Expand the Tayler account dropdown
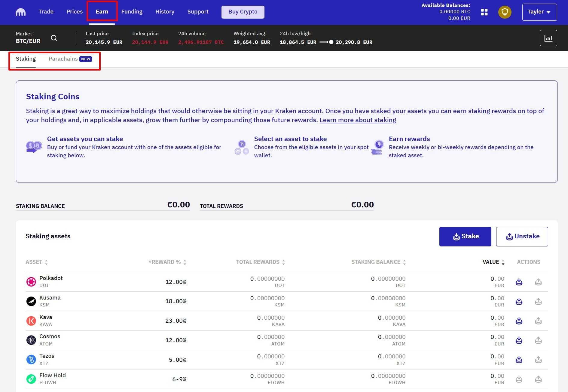Viewport: 568px width, 392px height. pyautogui.click(x=539, y=12)
